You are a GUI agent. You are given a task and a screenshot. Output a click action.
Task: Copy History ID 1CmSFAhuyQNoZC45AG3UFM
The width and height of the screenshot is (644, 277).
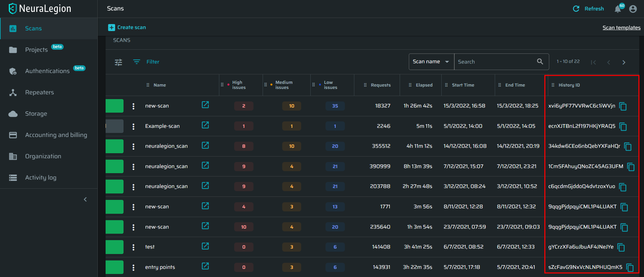point(631,167)
